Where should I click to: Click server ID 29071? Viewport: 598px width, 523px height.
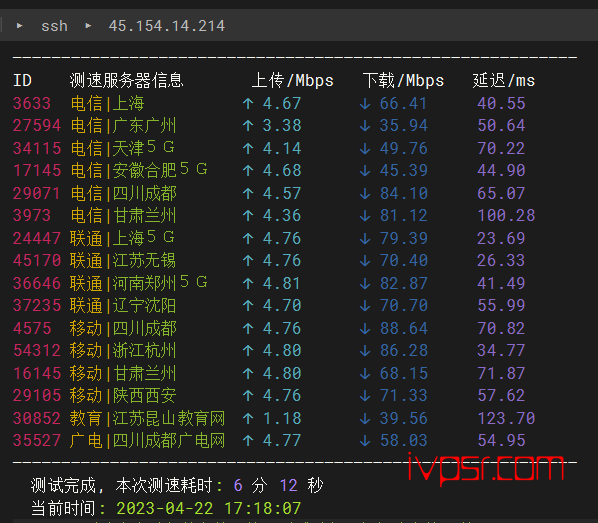pos(37,193)
